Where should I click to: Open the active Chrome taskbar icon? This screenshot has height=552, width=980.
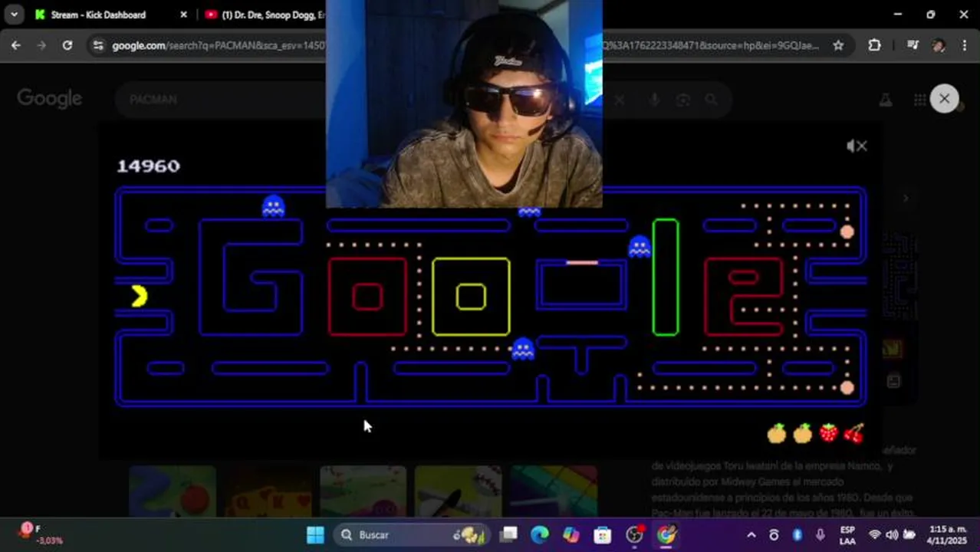(666, 534)
